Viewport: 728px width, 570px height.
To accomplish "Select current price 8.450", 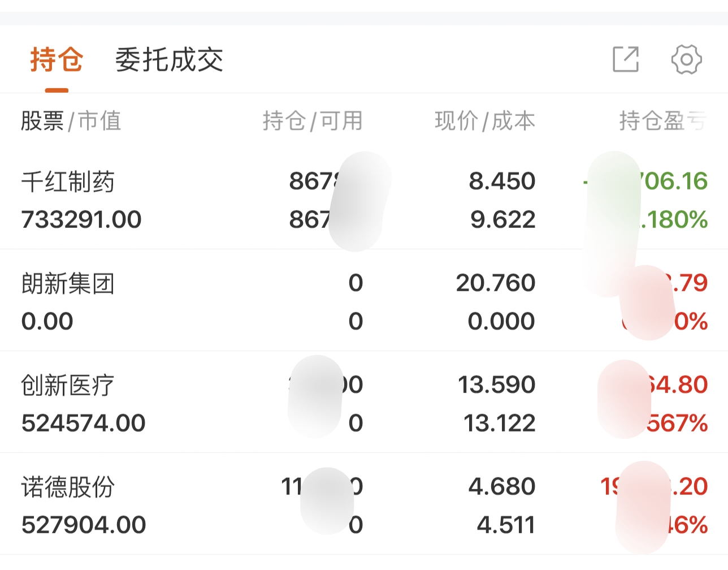I will 502,181.
